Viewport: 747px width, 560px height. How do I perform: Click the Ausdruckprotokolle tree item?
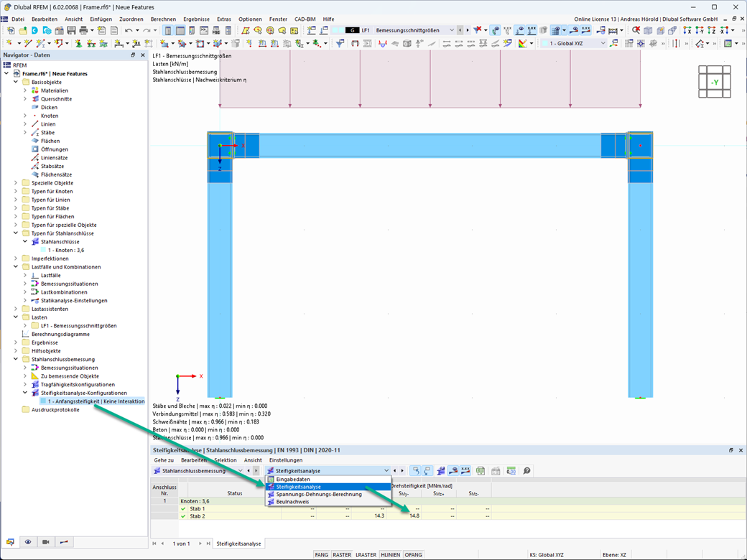(x=55, y=409)
